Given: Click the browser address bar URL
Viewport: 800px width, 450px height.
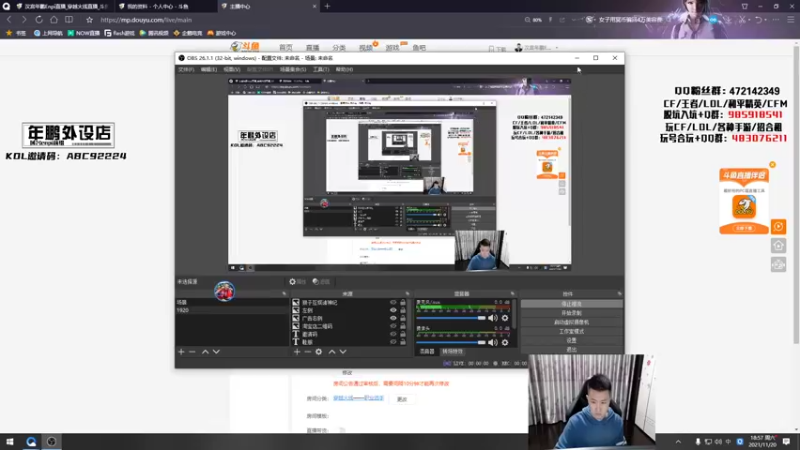Looking at the screenshot, I should click(x=146, y=20).
